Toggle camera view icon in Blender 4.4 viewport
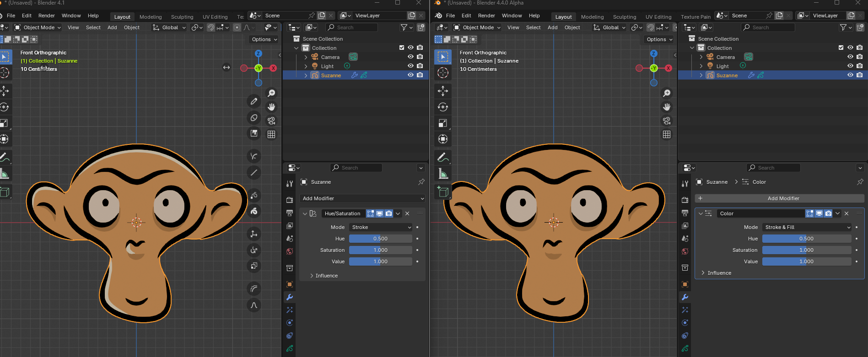The width and height of the screenshot is (868, 357). click(x=667, y=121)
